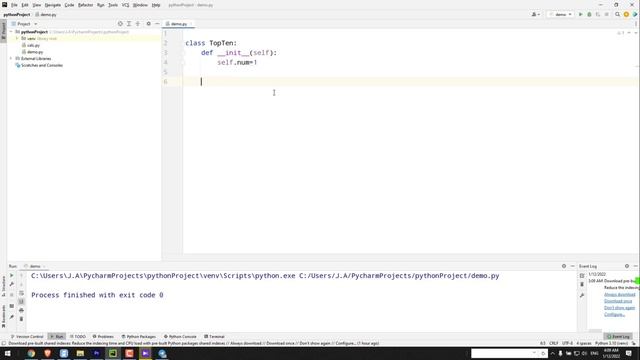Open the Edit menu
Viewport: 640px width, 360px height.
(x=25, y=5)
